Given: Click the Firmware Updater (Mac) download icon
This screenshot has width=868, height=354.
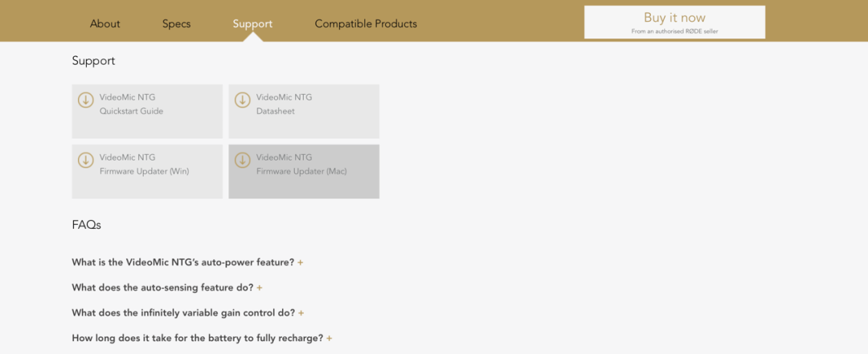Looking at the screenshot, I should point(242,161).
